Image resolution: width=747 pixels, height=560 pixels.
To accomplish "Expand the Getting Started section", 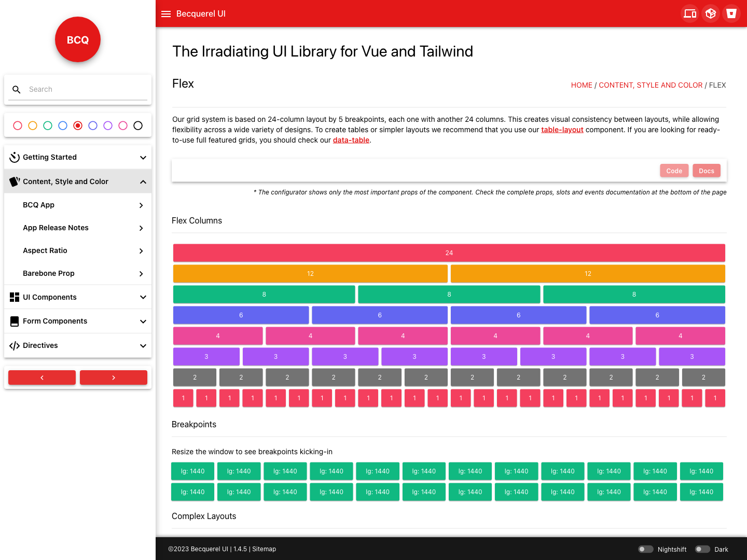I will pos(78,157).
